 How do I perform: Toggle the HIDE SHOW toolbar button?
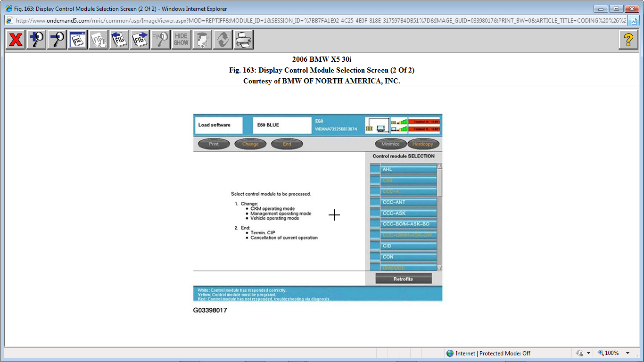point(182,40)
